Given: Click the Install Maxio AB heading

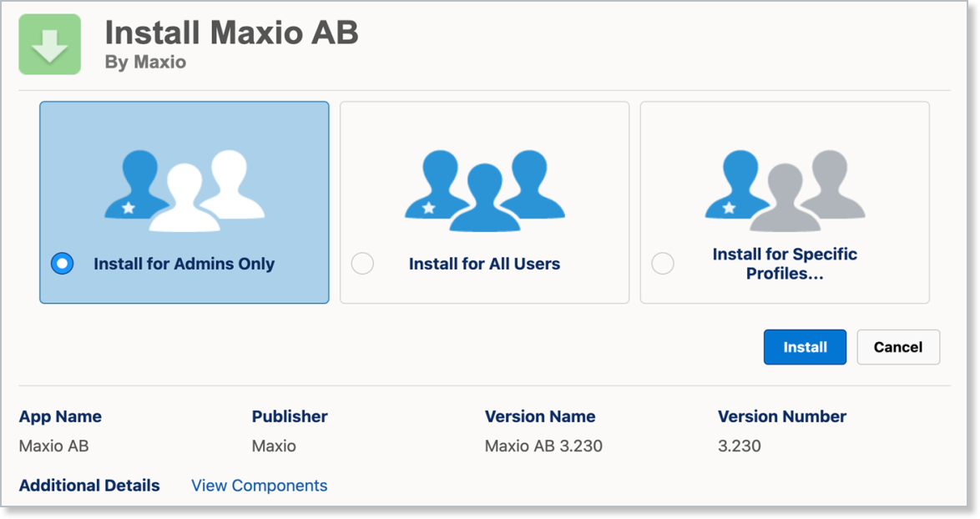Looking at the screenshot, I should tap(232, 33).
